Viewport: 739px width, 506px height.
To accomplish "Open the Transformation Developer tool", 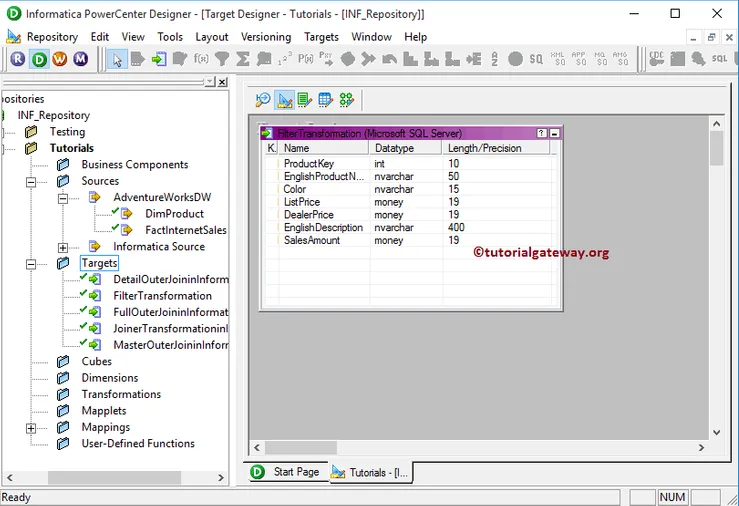I will tap(304, 100).
